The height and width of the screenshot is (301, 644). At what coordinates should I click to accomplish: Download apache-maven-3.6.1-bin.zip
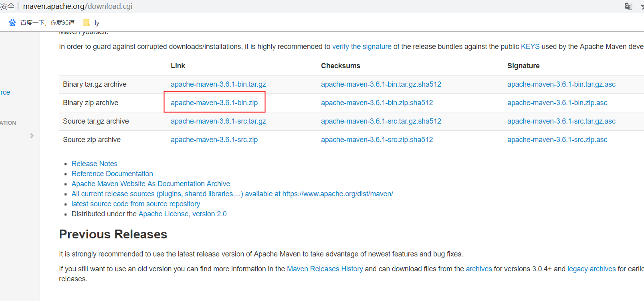pyautogui.click(x=214, y=103)
